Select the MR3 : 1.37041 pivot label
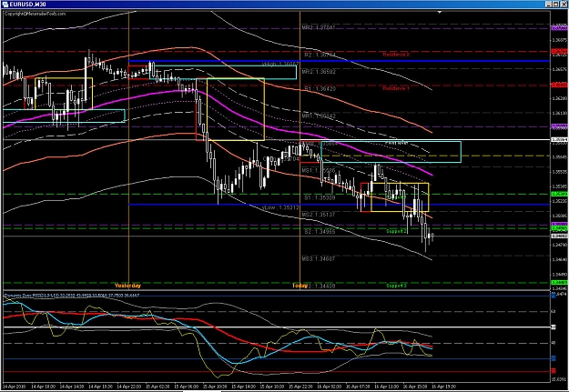This screenshot has width=569, height=392. pos(319,28)
